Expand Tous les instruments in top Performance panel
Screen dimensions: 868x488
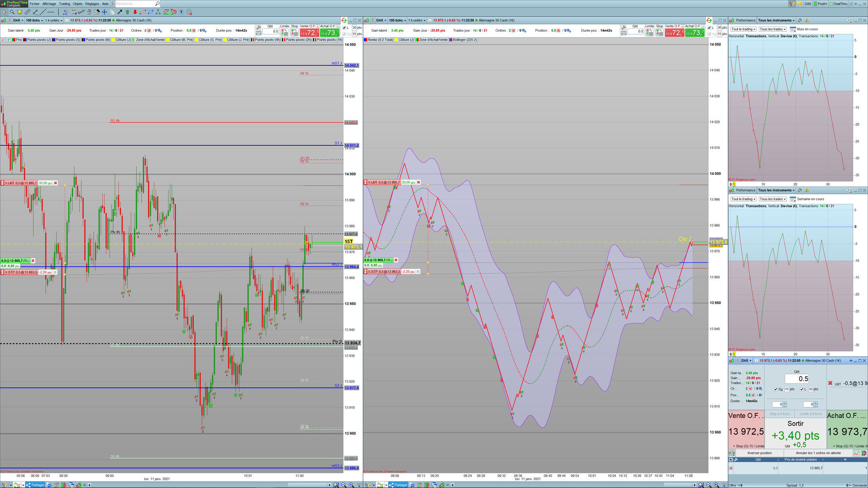coord(776,20)
